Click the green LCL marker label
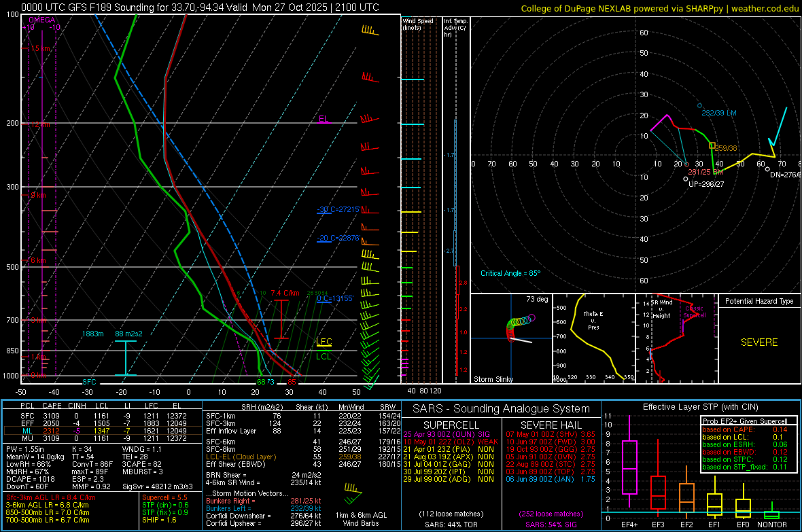This screenshot has height=532, width=802. pyautogui.click(x=324, y=357)
